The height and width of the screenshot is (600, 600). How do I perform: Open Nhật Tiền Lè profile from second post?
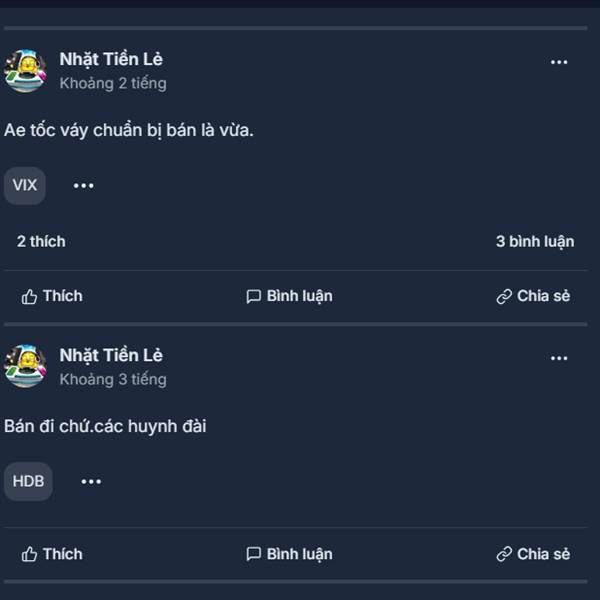click(111, 355)
